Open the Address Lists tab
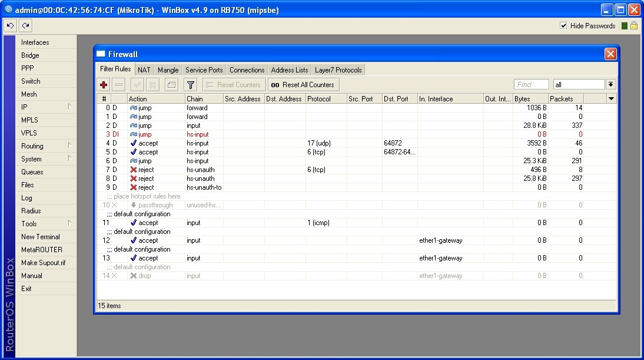644x360 pixels. coord(289,70)
